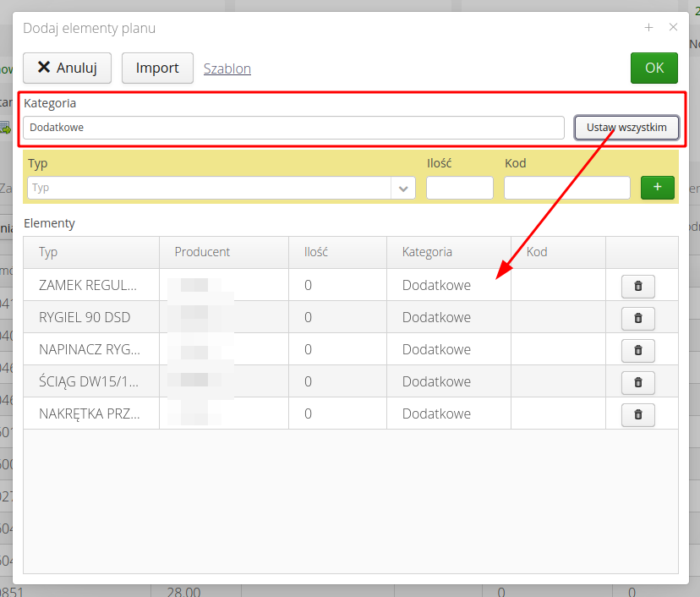Add new element with green plus icon
This screenshot has height=597, width=700.
click(x=657, y=187)
